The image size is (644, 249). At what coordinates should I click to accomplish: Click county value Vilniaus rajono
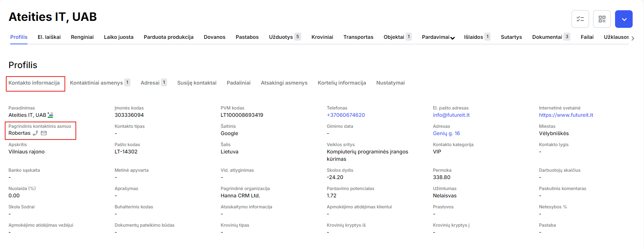click(26, 152)
